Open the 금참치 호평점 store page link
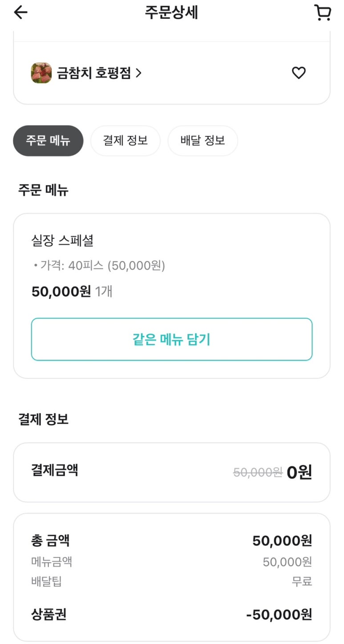Image resolution: width=344 pixels, height=644 pixels. tap(94, 73)
